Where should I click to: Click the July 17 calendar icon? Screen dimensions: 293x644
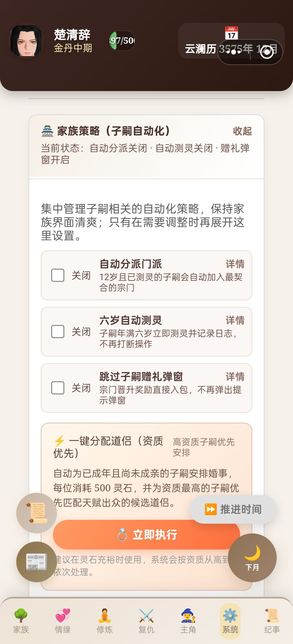coord(231,33)
